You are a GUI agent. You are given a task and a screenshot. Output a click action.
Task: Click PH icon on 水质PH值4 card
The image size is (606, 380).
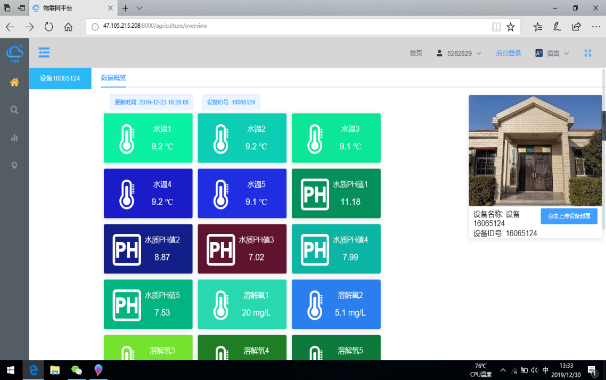coord(315,250)
